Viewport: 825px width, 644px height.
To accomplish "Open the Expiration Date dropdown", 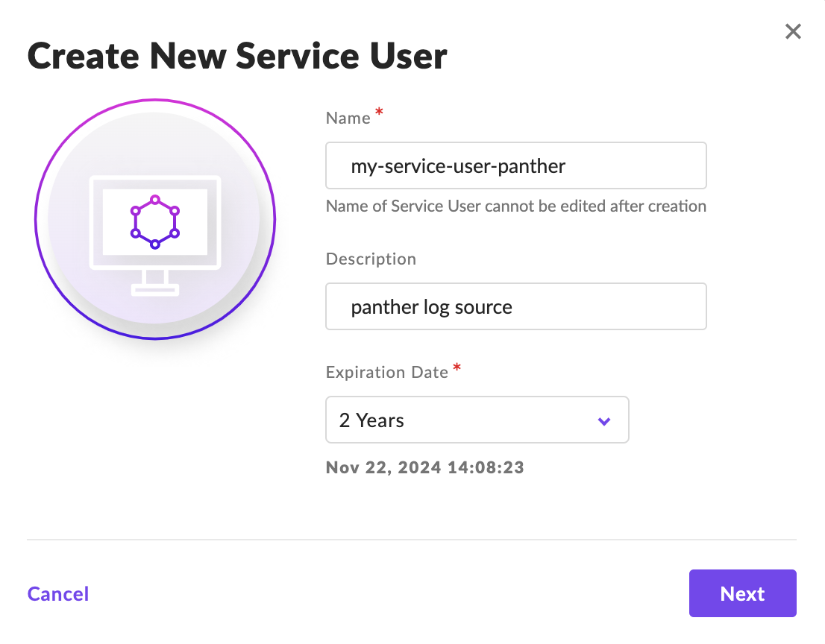I will tap(477, 420).
